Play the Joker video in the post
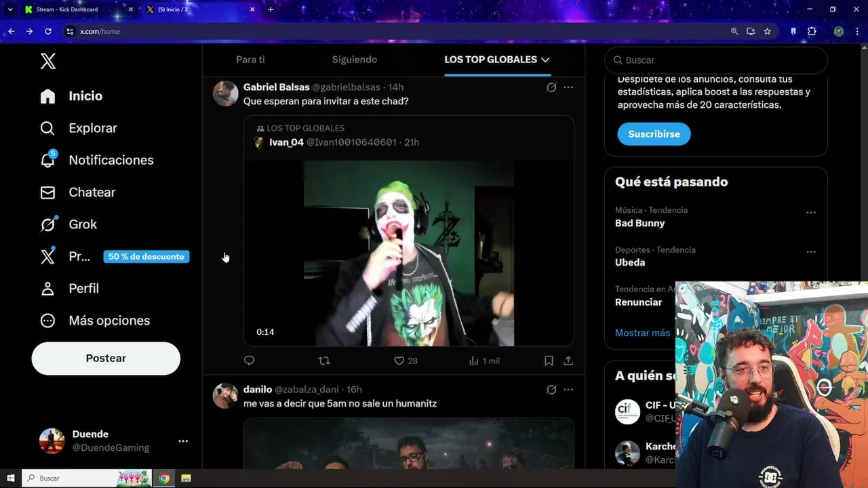Image resolution: width=868 pixels, height=488 pixels. click(x=409, y=253)
